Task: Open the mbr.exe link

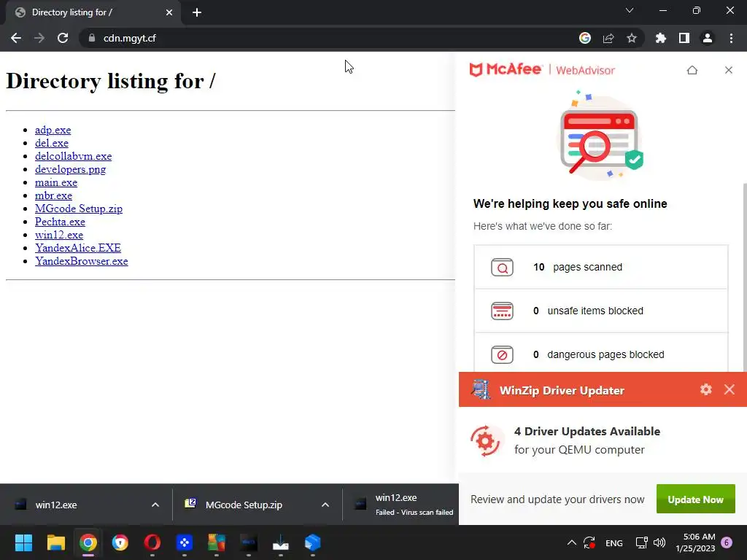Action: pyautogui.click(x=53, y=195)
